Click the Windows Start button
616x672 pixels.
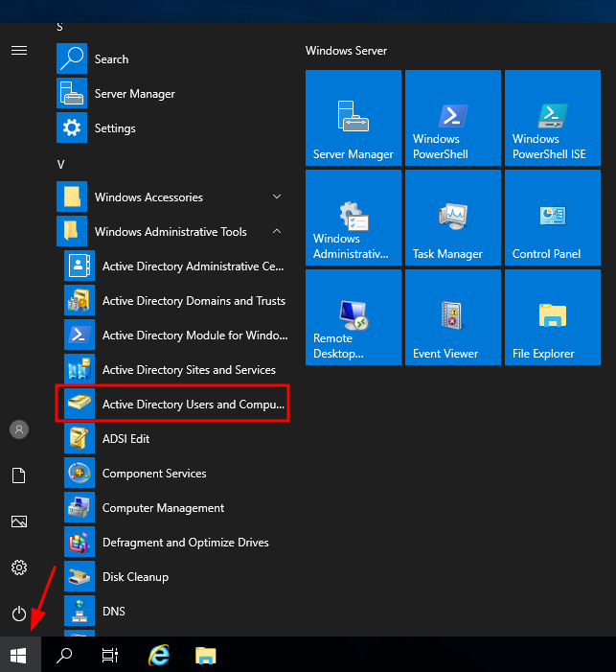coord(18,656)
